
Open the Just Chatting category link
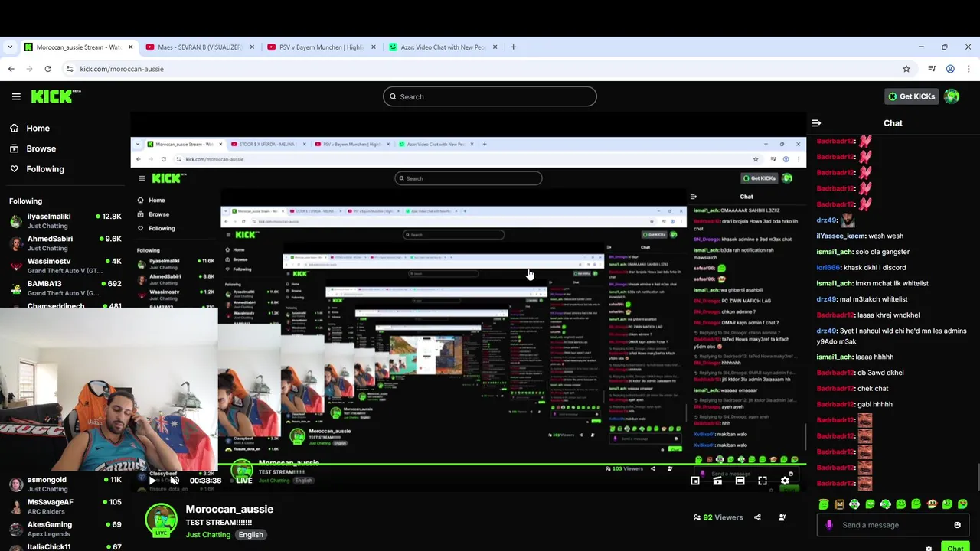[207, 534]
